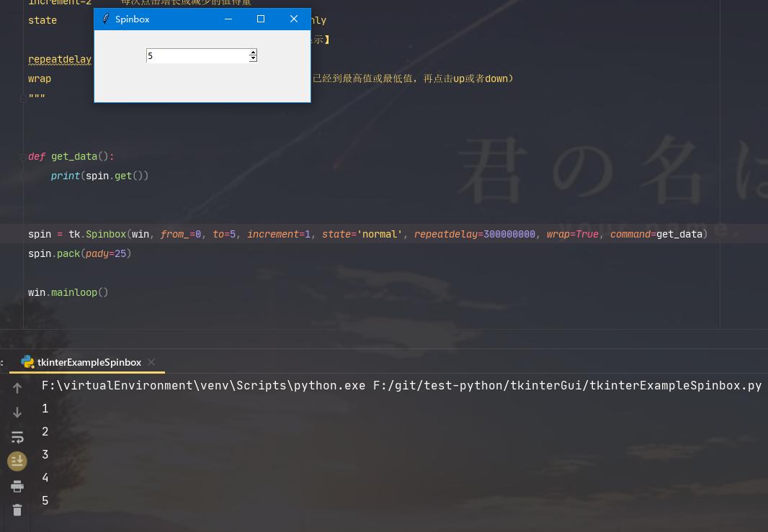This screenshot has height=532, width=768.
Task: Click inside the spinbox entry showing 5
Action: 195,55
